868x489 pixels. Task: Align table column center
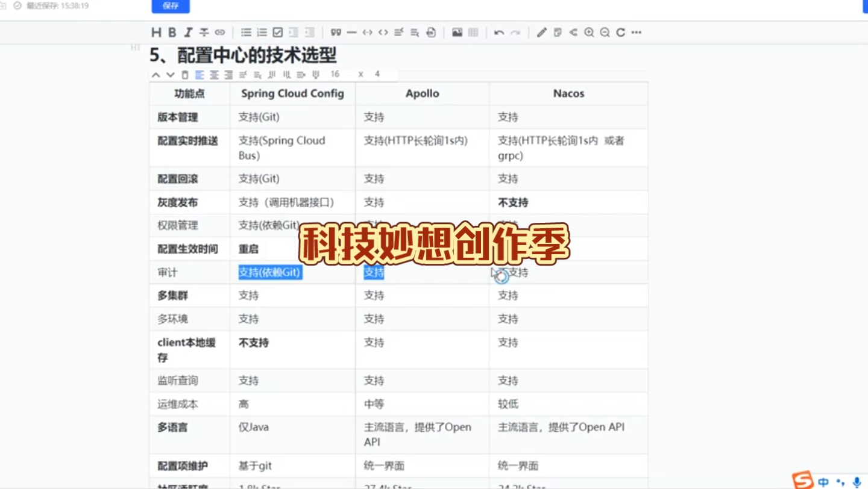(214, 75)
